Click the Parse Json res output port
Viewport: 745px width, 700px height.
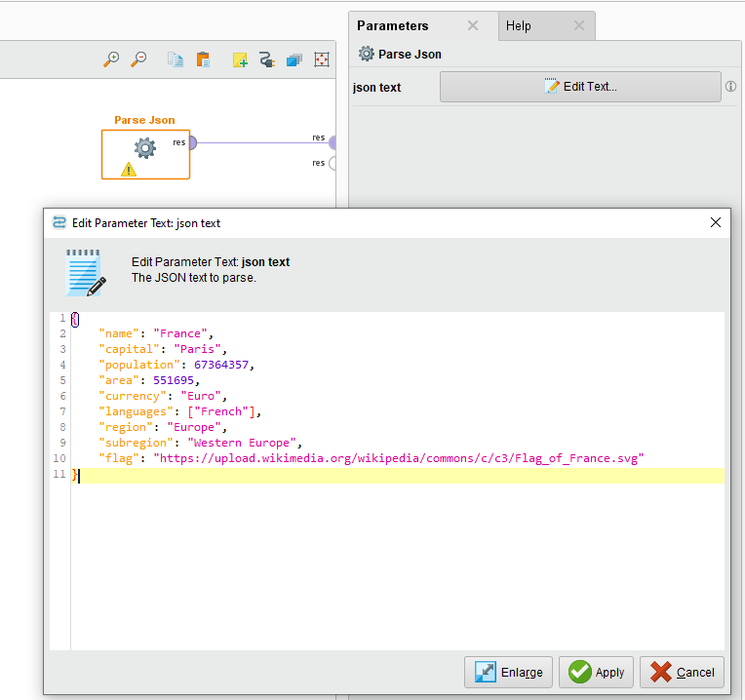[192, 143]
